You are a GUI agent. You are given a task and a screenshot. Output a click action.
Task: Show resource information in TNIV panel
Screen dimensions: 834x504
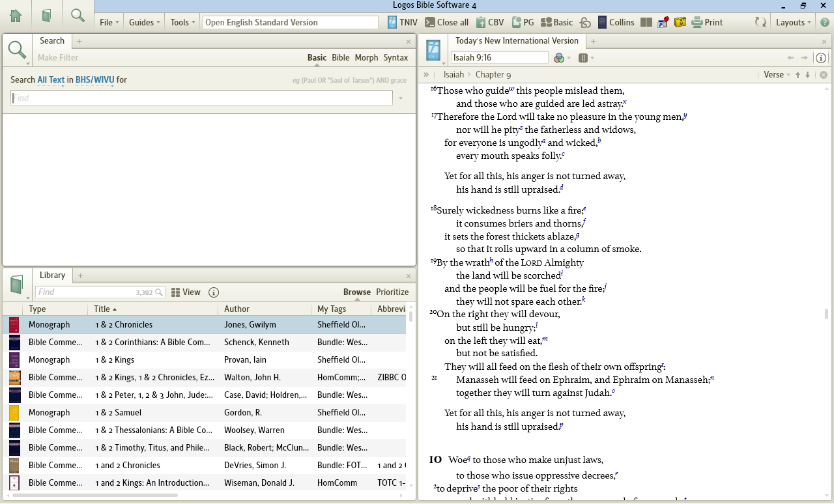(x=821, y=58)
